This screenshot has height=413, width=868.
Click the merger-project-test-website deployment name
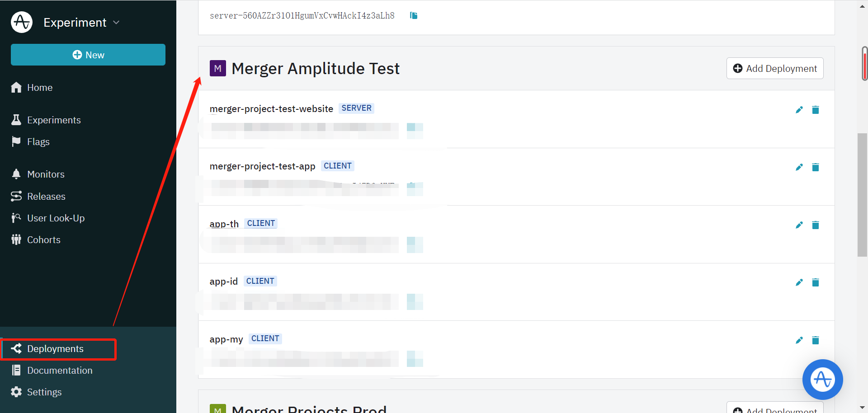271,109
